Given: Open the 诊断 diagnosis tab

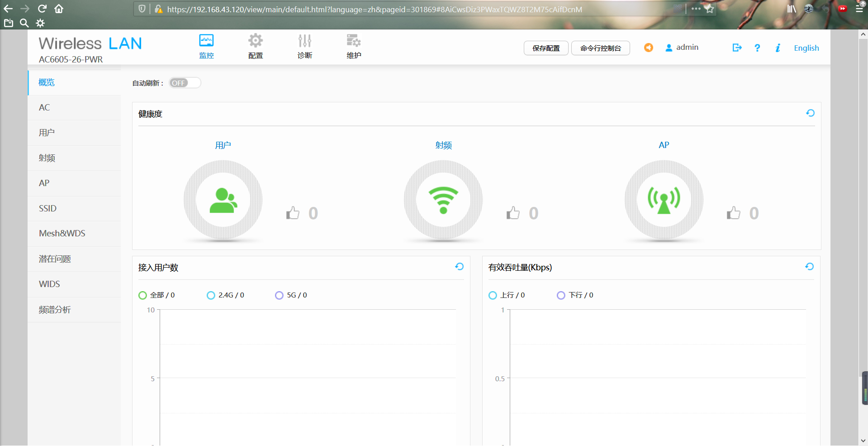Looking at the screenshot, I should [305, 47].
